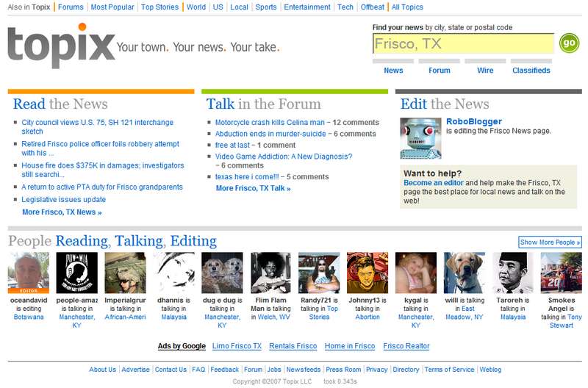
Task: Open Terms of Service in footer
Action: click(x=449, y=369)
